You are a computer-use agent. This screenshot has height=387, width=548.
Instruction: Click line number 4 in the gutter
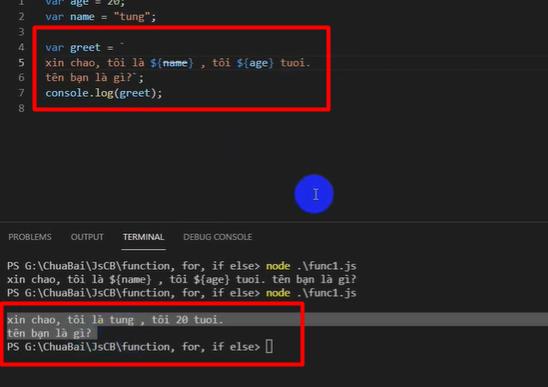point(21,47)
